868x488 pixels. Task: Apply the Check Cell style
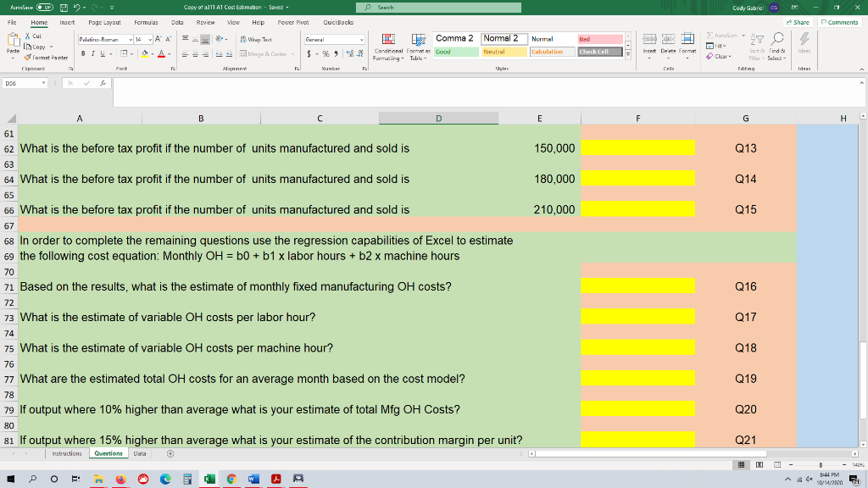point(599,52)
